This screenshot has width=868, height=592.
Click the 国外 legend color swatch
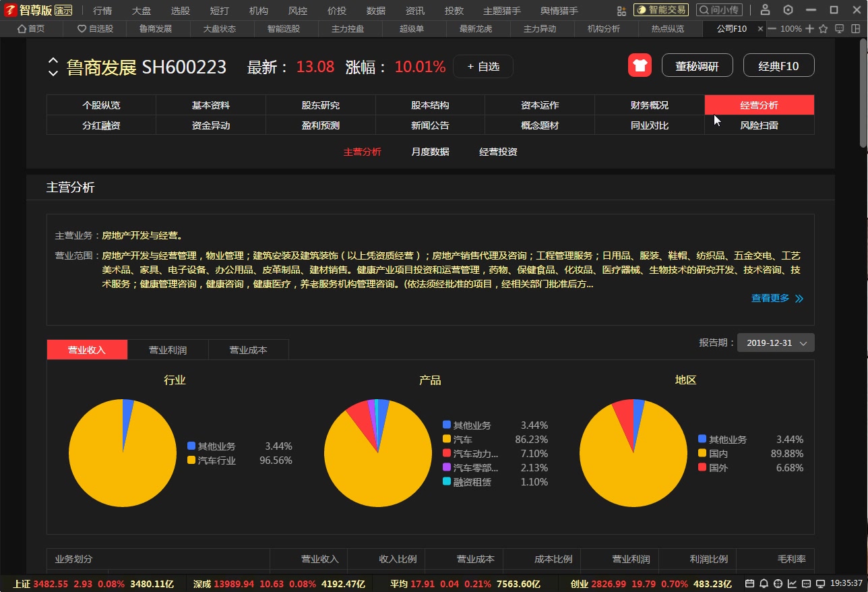coord(702,467)
